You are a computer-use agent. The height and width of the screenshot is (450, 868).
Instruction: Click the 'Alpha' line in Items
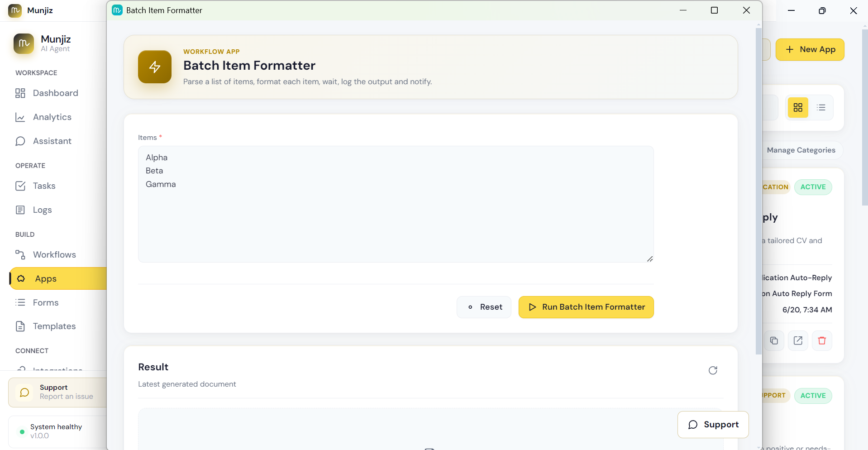(x=157, y=158)
